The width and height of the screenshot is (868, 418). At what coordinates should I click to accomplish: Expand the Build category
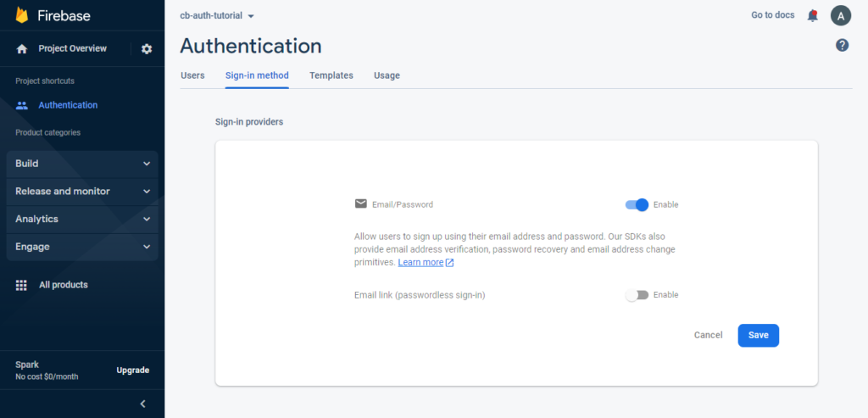[82, 164]
